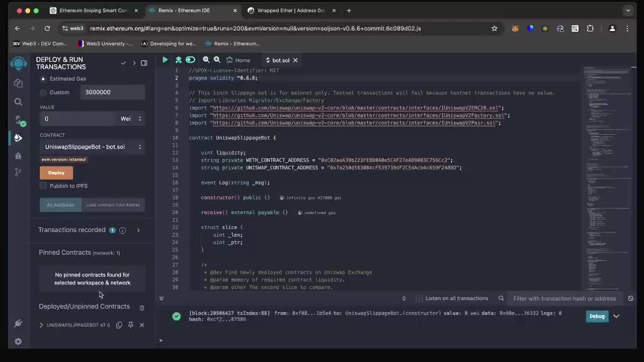Expand the transaction log details chevron
The width and height of the screenshot is (644, 362).
(x=616, y=316)
